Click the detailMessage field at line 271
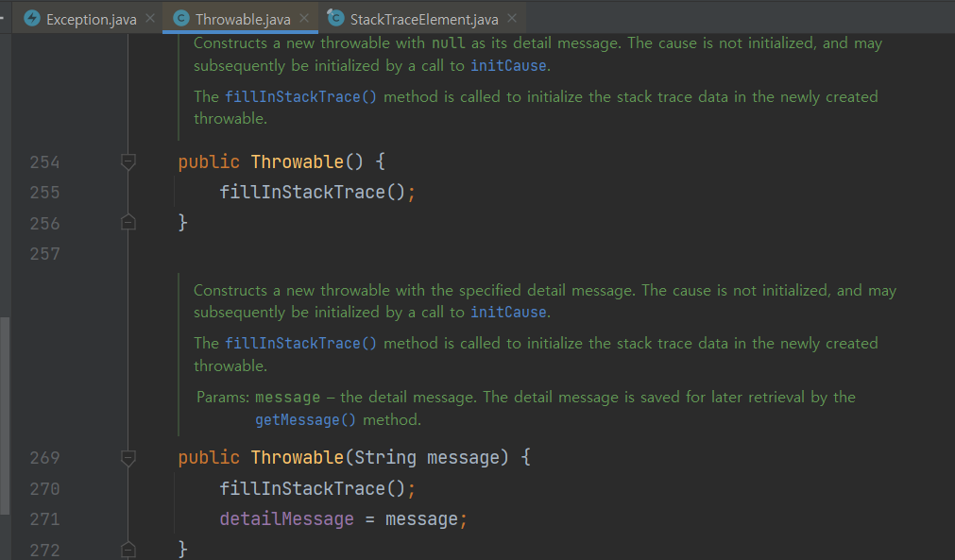 [287, 519]
